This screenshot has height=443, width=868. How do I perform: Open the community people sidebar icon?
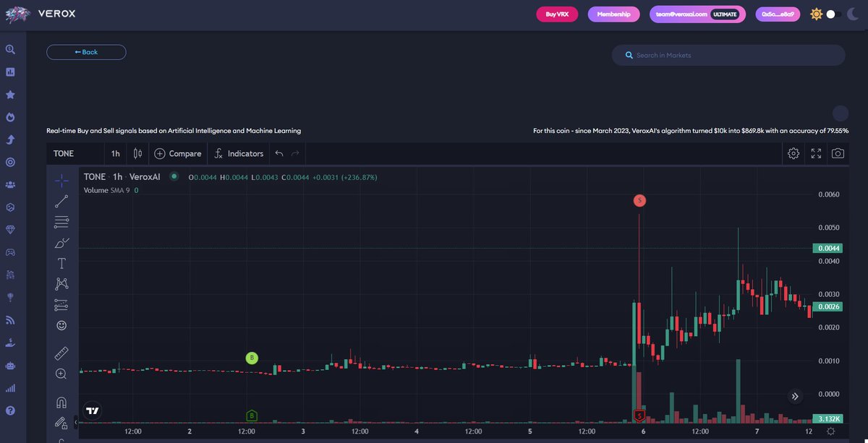10,184
